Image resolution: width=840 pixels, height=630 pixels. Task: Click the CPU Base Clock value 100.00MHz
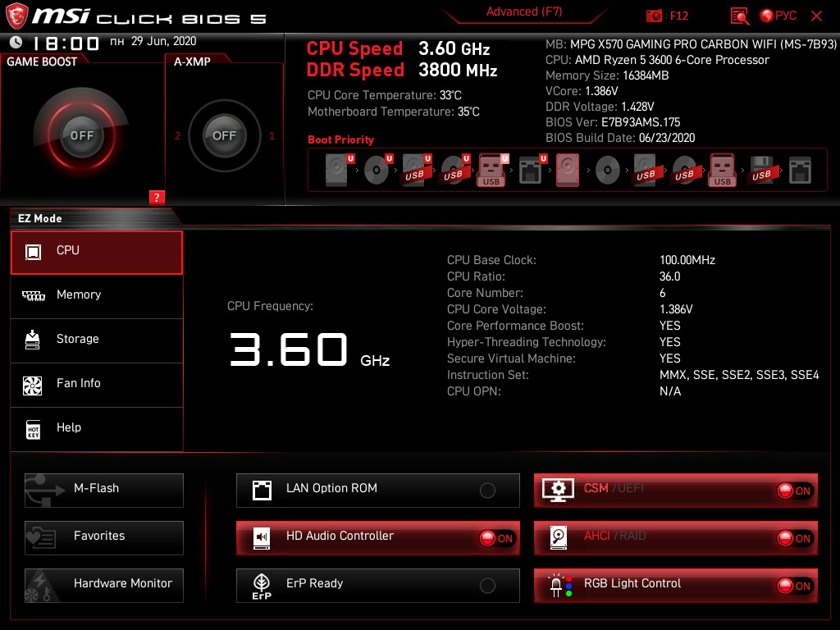pyautogui.click(x=687, y=260)
